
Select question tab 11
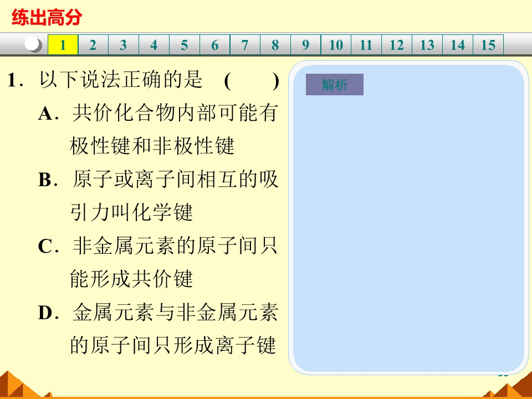pos(366,44)
